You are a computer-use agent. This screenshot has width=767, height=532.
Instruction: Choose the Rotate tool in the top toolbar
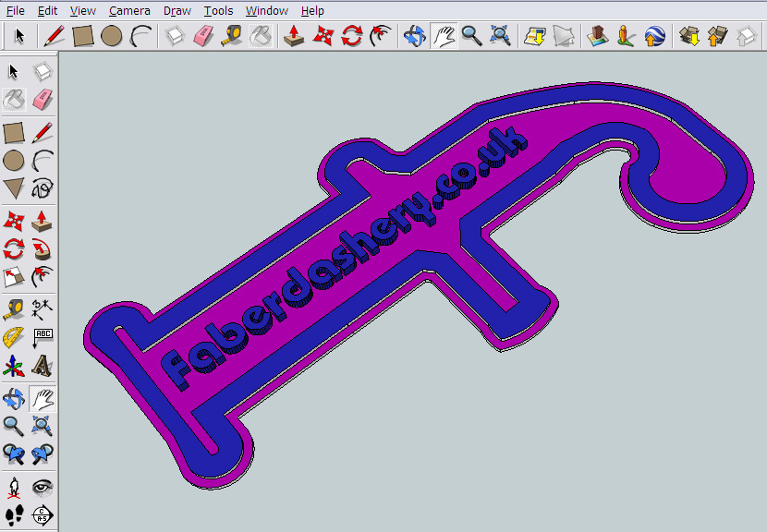click(x=352, y=36)
